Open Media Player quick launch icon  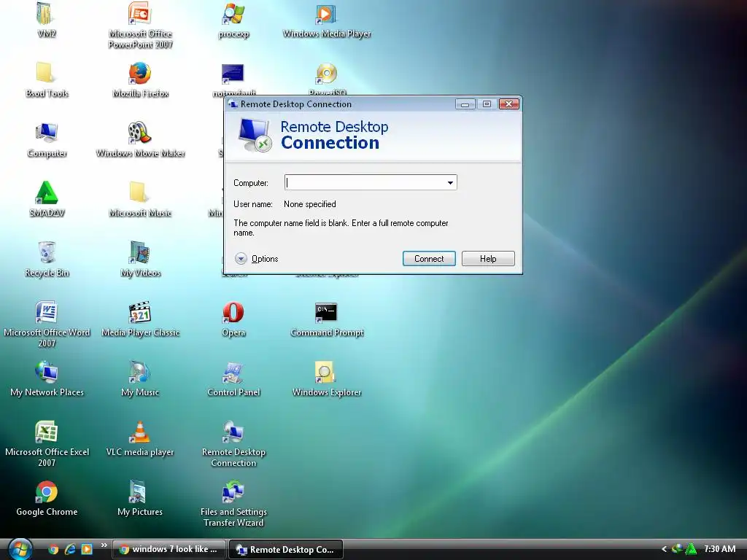(87, 549)
